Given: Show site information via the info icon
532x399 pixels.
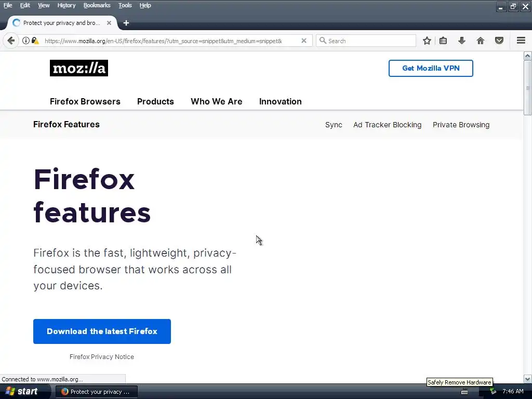Looking at the screenshot, I should point(26,41).
